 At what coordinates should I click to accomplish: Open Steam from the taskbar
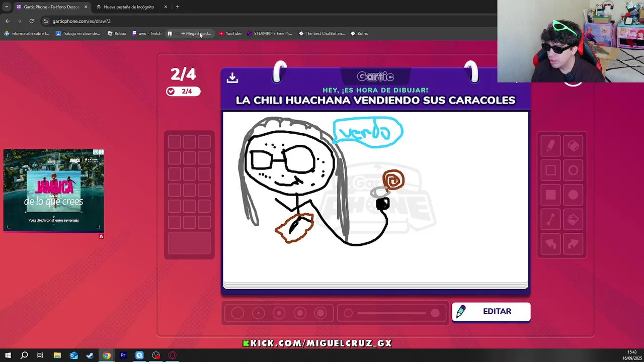[90, 355]
